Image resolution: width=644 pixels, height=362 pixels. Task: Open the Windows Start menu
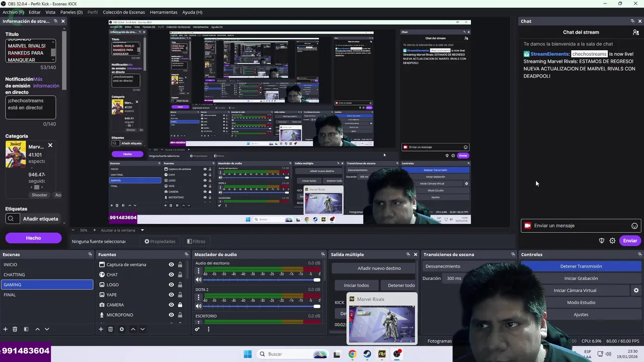pyautogui.click(x=248, y=354)
